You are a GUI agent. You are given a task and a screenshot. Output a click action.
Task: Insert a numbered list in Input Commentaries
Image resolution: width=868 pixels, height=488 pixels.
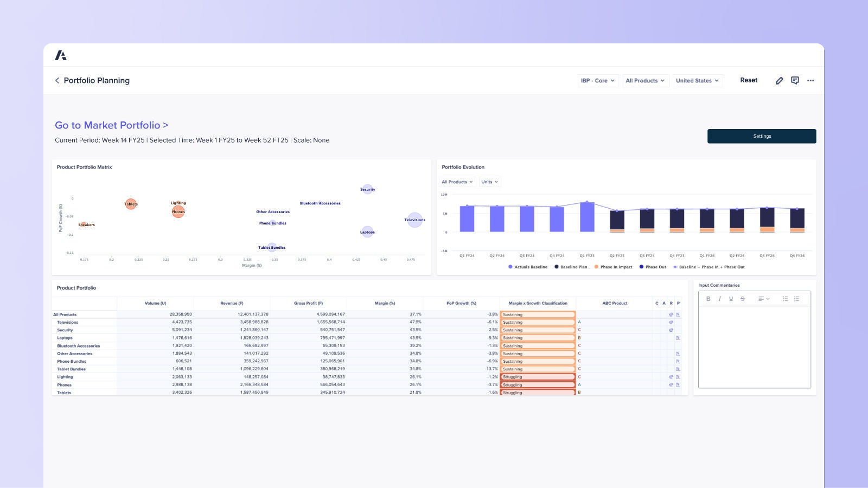[x=784, y=298]
